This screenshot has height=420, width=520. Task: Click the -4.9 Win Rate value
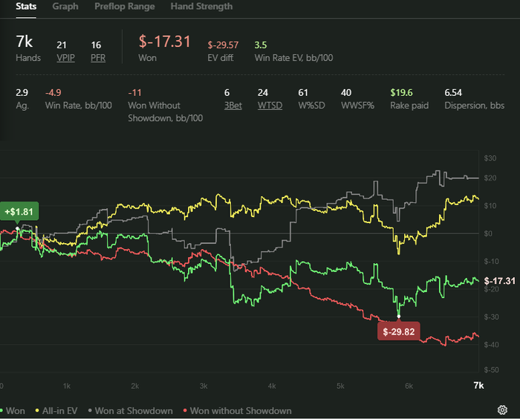53,93
